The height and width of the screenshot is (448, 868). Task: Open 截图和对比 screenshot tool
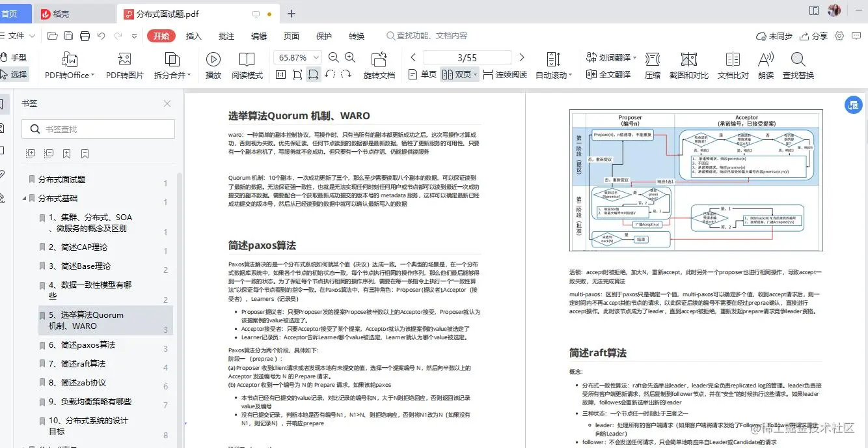(689, 66)
